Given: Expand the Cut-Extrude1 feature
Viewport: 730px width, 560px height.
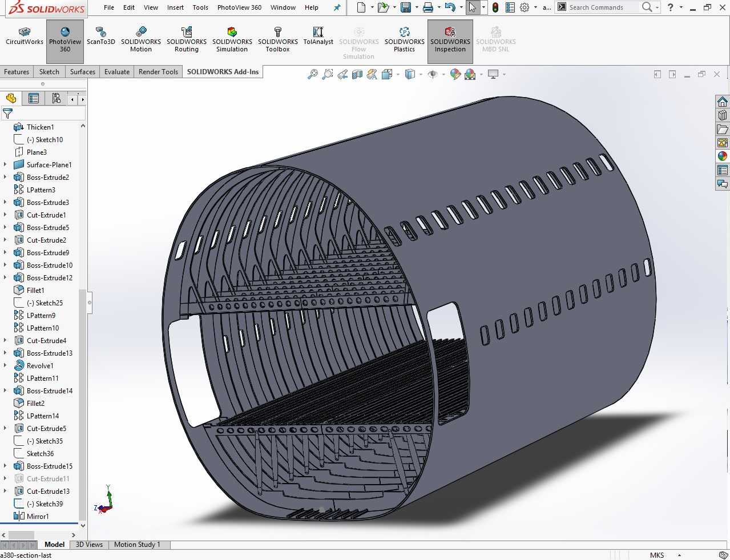Looking at the screenshot, I should tap(5, 215).
